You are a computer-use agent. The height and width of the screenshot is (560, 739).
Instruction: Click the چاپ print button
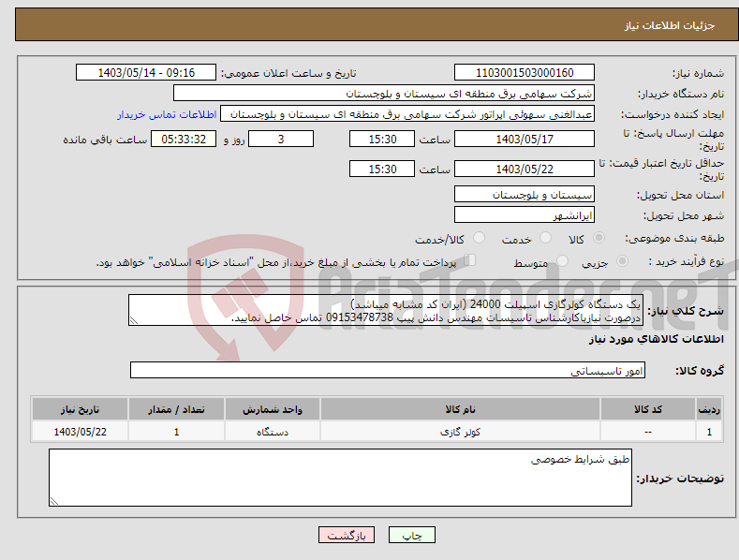(411, 535)
